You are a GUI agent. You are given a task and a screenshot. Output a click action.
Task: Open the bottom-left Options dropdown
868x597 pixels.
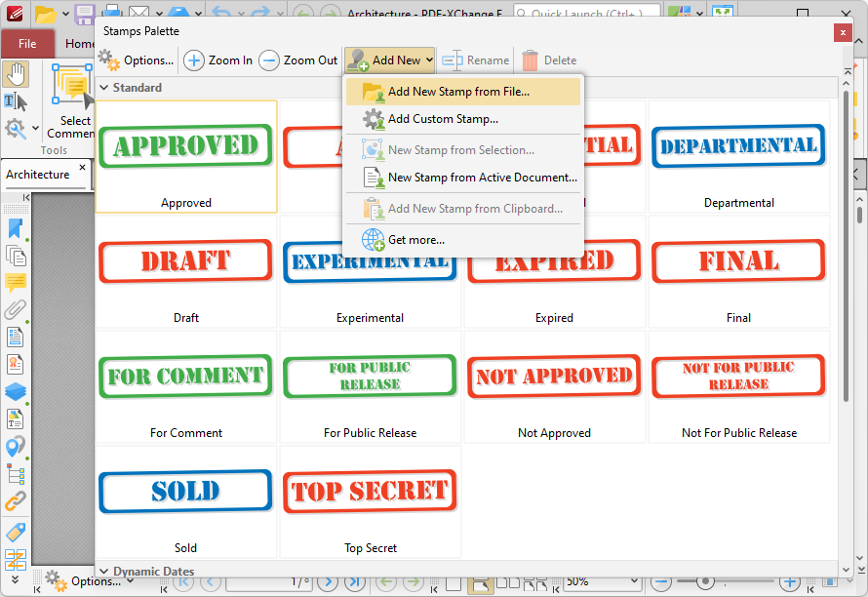click(90, 581)
